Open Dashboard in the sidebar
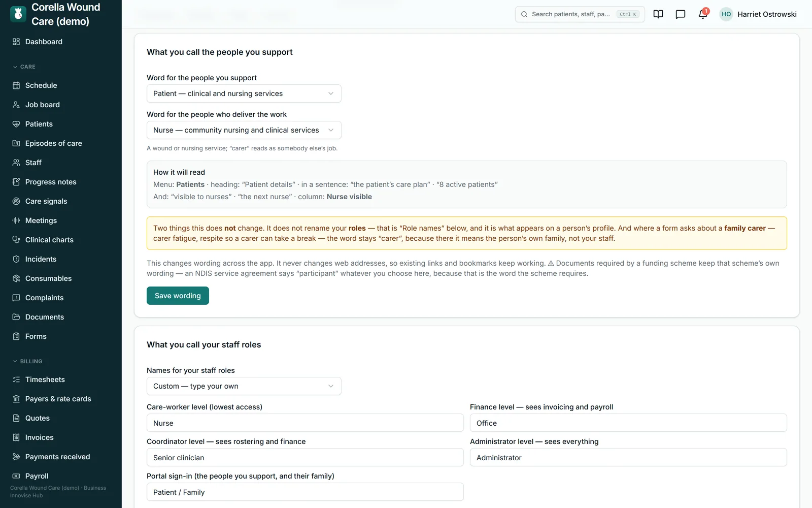Image resolution: width=812 pixels, height=508 pixels. (61, 42)
